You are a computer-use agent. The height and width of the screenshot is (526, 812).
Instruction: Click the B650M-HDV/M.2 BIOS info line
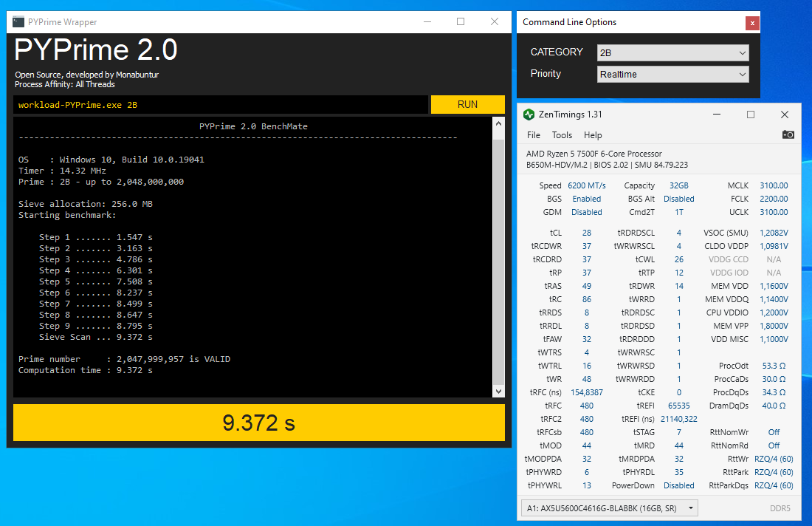pos(607,165)
